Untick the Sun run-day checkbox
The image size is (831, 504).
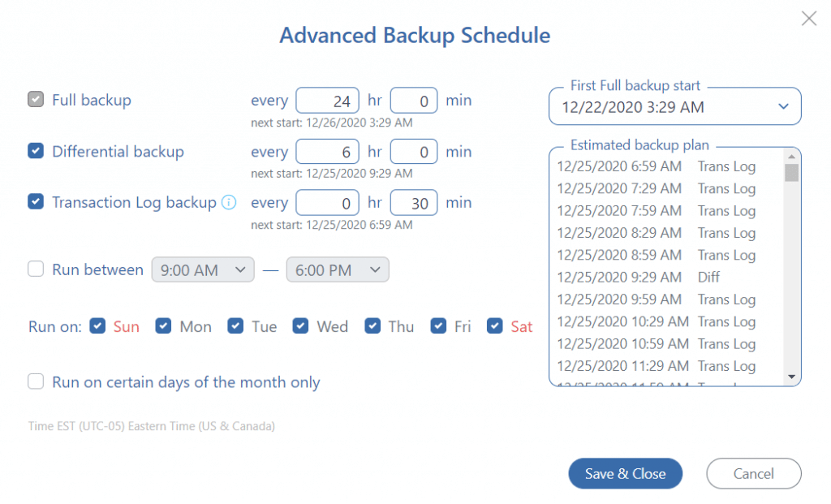coord(97,326)
